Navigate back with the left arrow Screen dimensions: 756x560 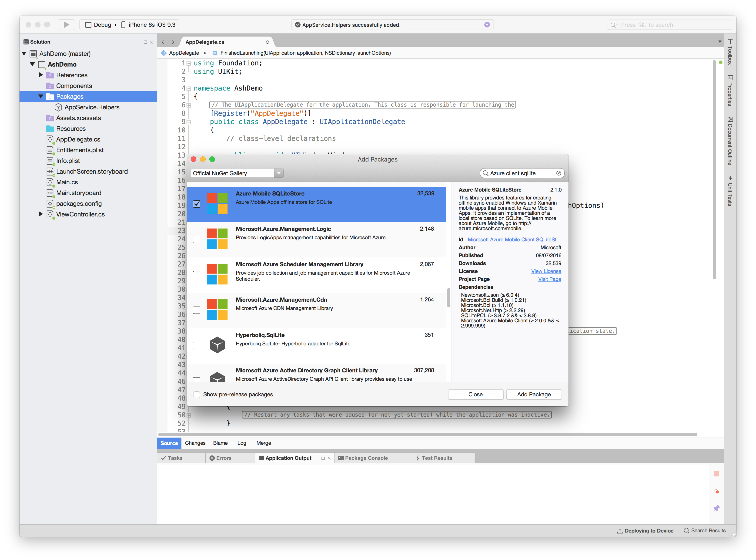coord(163,42)
